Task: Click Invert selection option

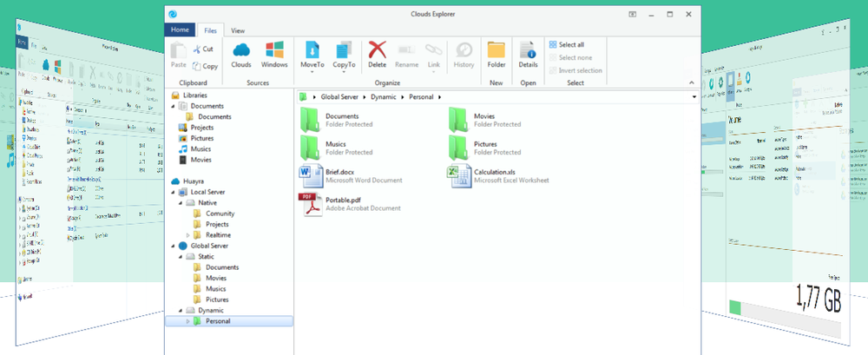Action: click(x=575, y=70)
